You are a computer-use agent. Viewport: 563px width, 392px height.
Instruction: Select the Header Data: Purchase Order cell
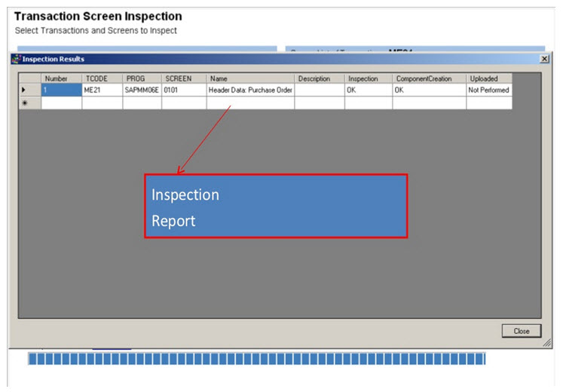pos(250,90)
